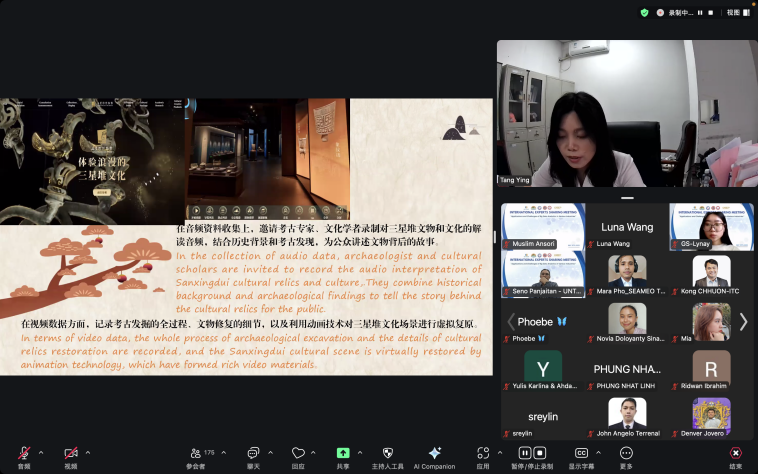Click the red end meeting button
Viewport: 758px width, 474px height.
coord(735,453)
